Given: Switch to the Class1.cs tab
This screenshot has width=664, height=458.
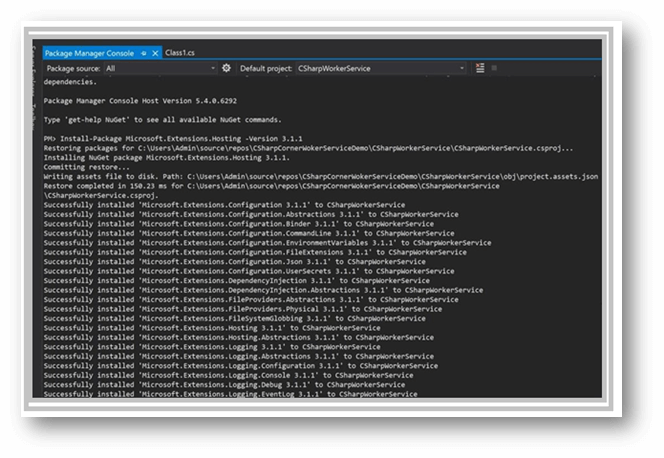Looking at the screenshot, I should [x=180, y=53].
